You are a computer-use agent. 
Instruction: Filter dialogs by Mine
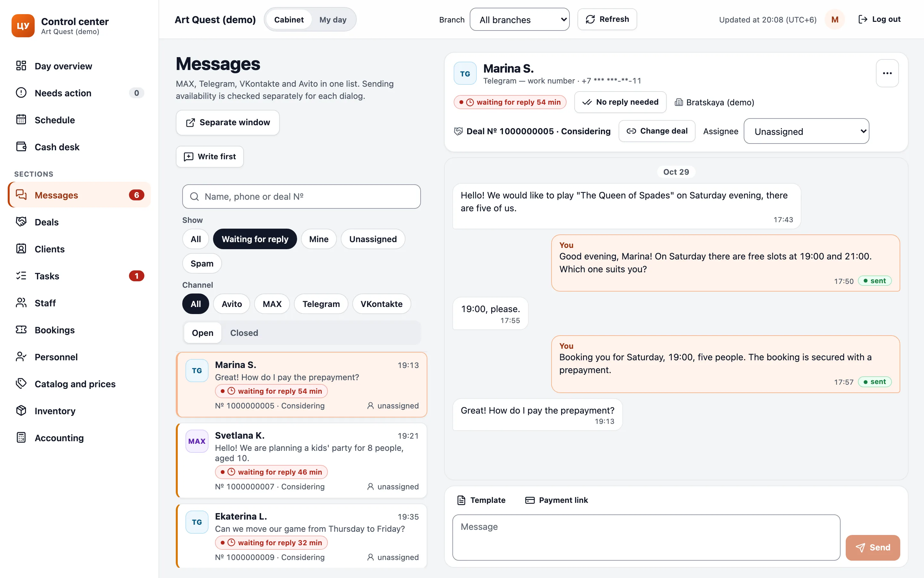(319, 239)
